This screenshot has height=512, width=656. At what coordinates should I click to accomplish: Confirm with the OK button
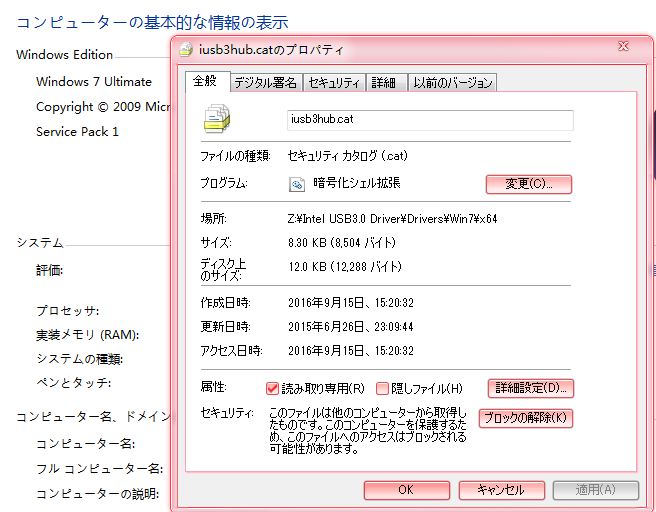click(407, 490)
